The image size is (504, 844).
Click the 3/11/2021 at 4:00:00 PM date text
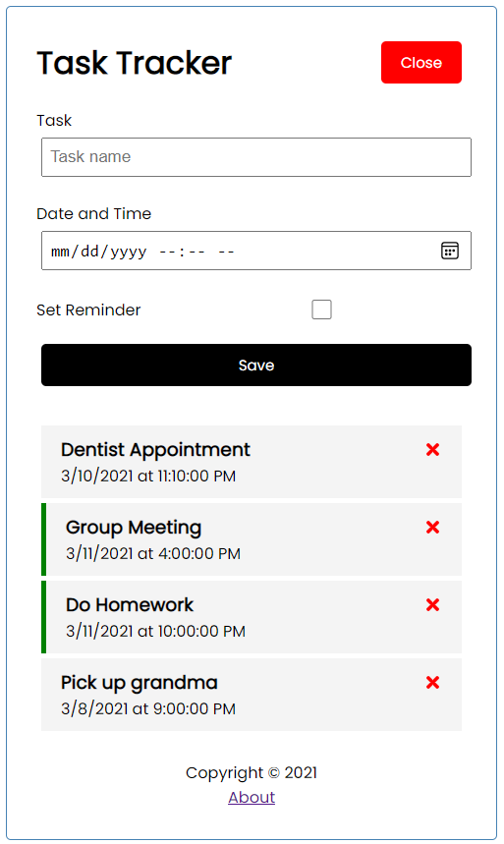(153, 553)
